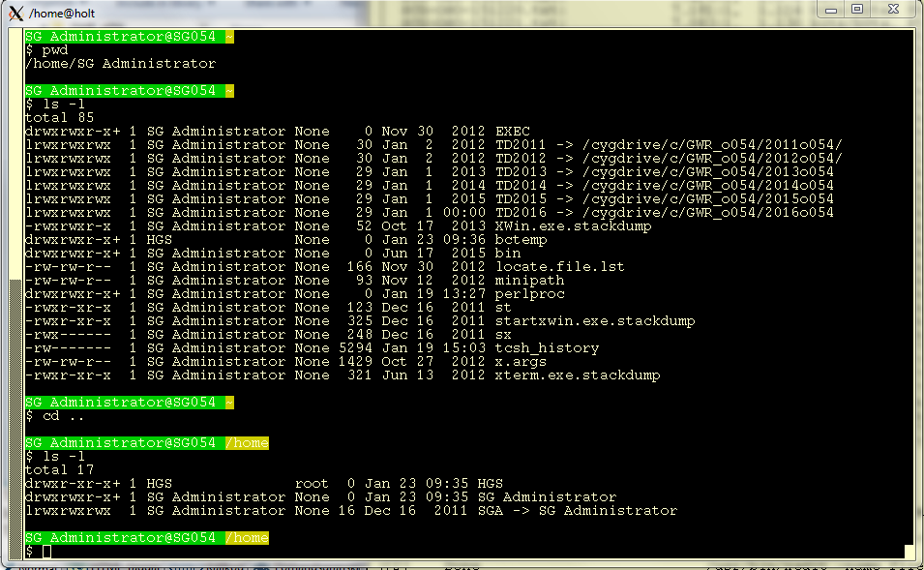Click the path /cygdrive/c/GWR_o054/2011o054/
The image size is (924, 570).
tap(712, 144)
